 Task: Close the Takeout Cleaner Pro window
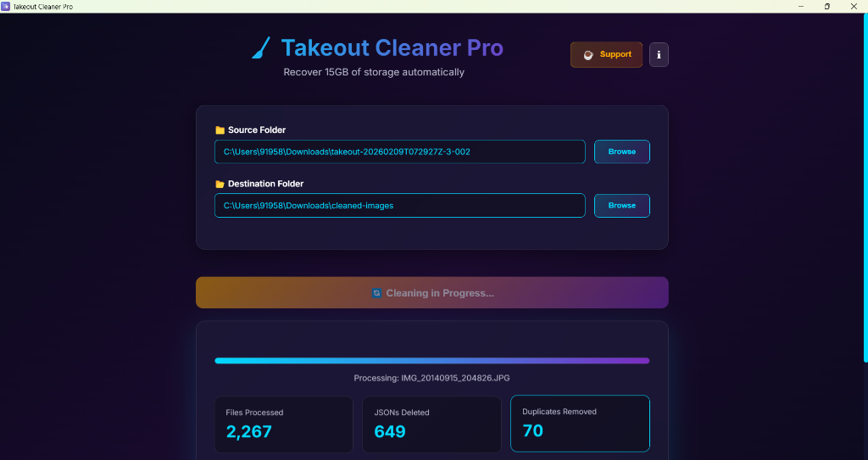854,7
